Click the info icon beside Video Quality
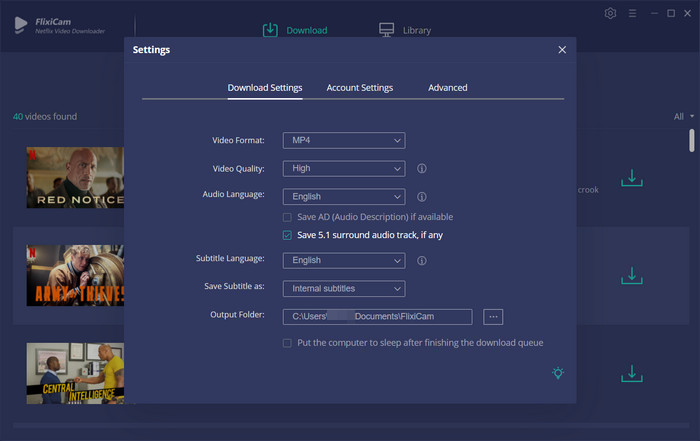Viewport: 700px width, 441px height. coord(422,169)
